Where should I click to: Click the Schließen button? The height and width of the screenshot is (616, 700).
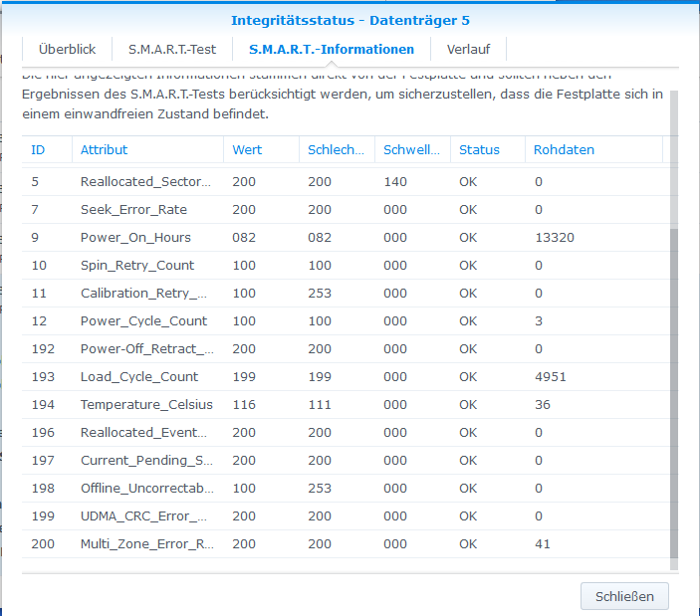pos(624,596)
